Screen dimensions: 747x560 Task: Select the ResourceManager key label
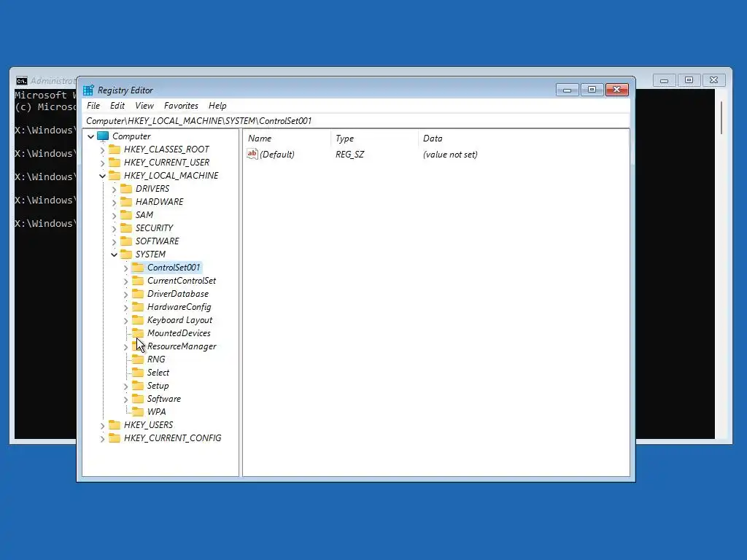(x=182, y=346)
